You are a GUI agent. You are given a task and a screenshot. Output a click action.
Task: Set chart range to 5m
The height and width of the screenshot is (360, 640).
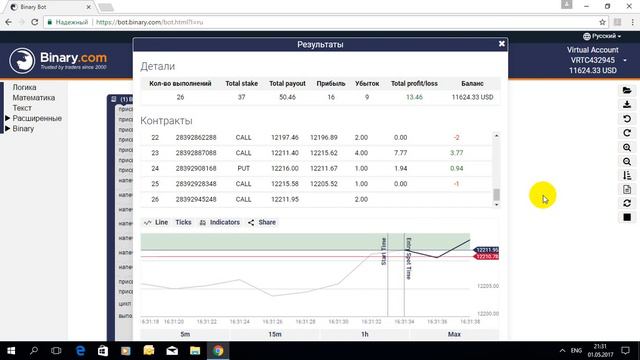pyautogui.click(x=185, y=334)
